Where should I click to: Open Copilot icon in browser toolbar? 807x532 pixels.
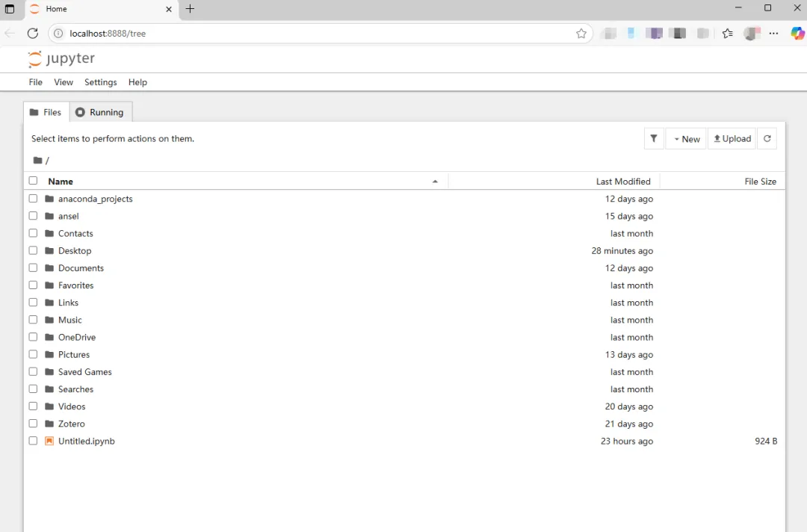(797, 34)
